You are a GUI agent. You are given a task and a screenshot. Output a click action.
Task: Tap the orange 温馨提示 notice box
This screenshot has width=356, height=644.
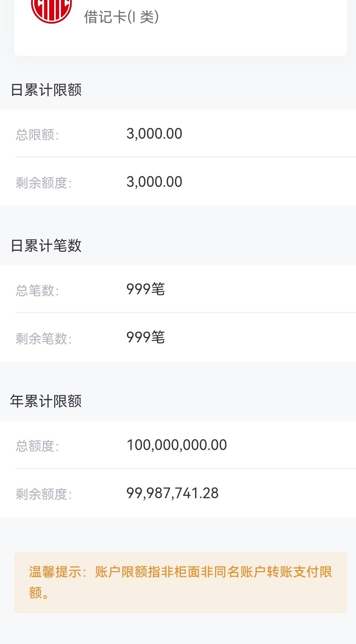click(180, 582)
